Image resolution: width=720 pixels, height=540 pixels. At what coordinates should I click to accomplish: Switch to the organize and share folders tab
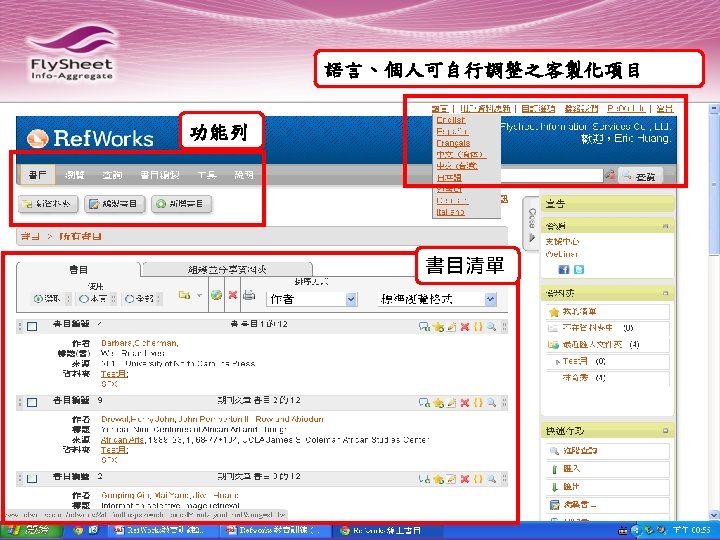coord(227,270)
